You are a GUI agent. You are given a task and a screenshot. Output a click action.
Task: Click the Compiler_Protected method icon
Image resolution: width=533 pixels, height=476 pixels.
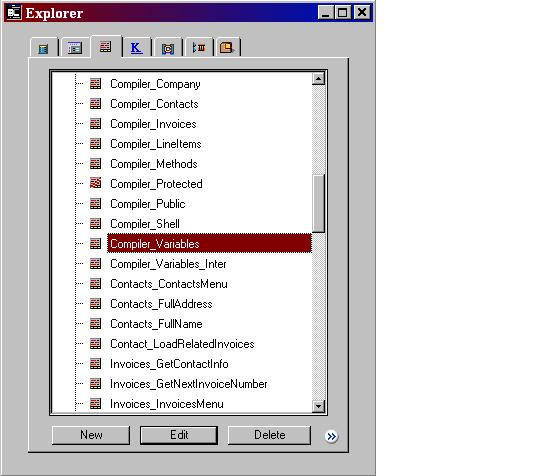click(x=96, y=183)
